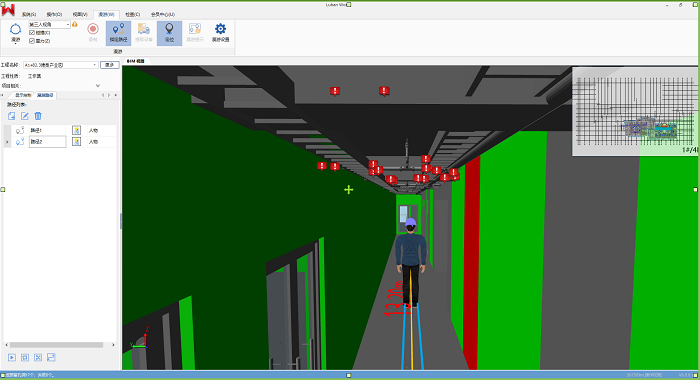Viewport: 700px width, 380px height.
Task: Click the path markers icon in the ribbon
Action: 118,29
